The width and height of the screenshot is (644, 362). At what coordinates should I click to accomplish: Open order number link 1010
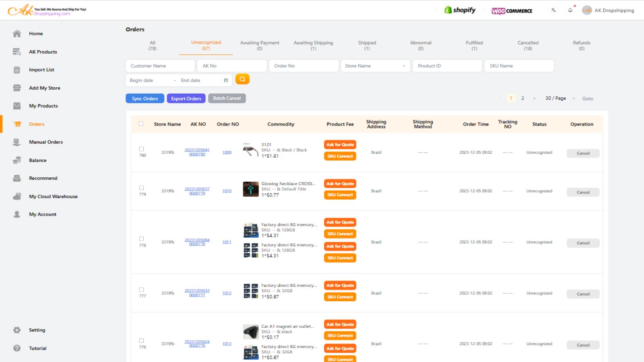(x=227, y=191)
